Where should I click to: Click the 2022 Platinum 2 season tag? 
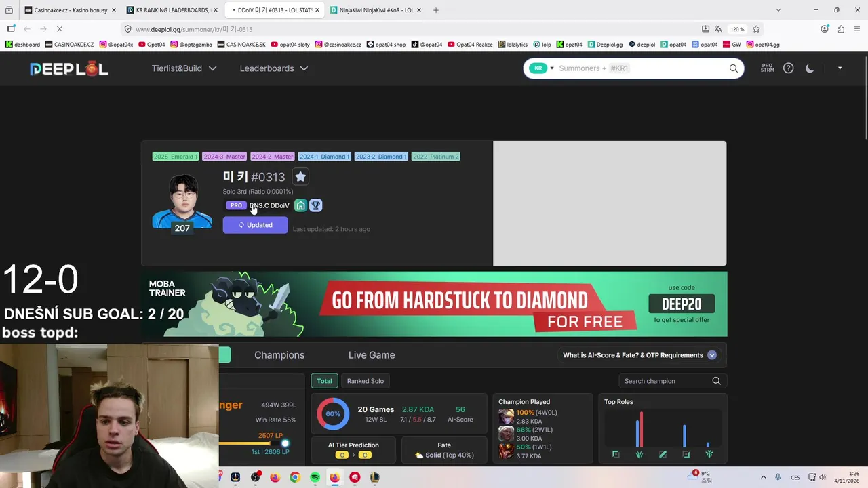(436, 157)
